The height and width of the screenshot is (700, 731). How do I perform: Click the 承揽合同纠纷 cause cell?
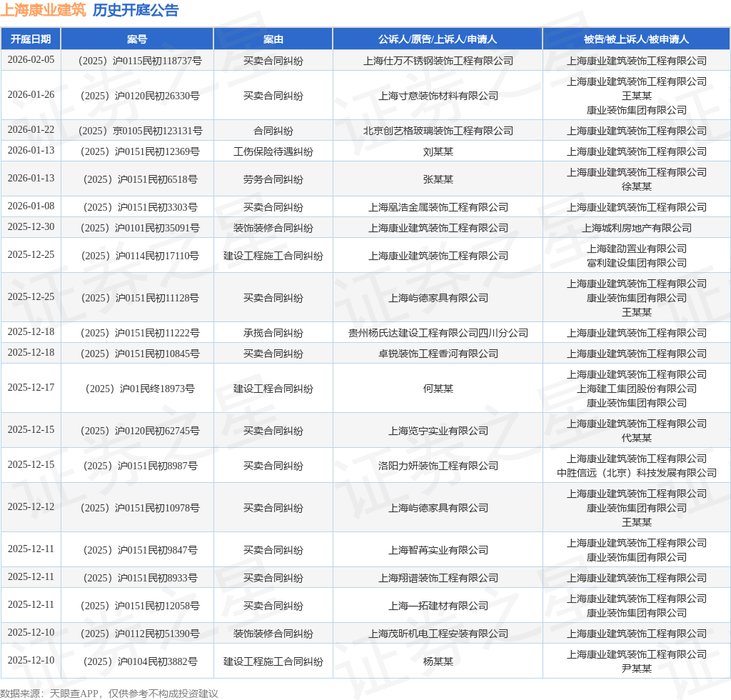(x=273, y=333)
